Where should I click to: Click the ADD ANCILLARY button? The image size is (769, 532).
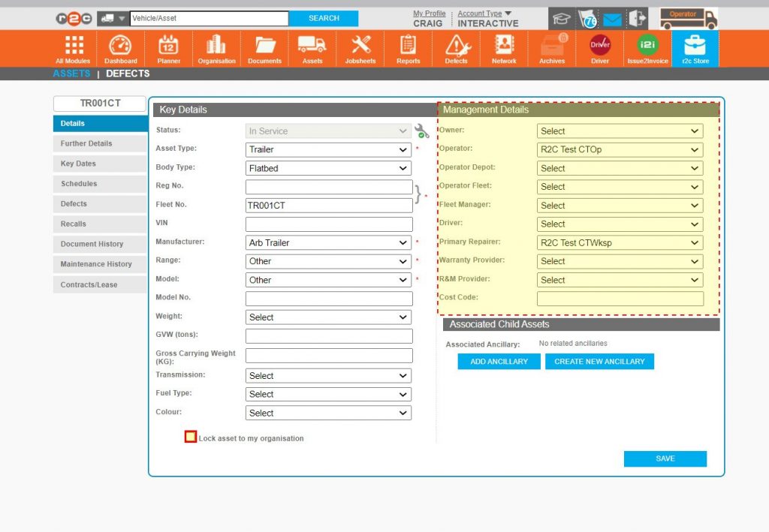498,361
